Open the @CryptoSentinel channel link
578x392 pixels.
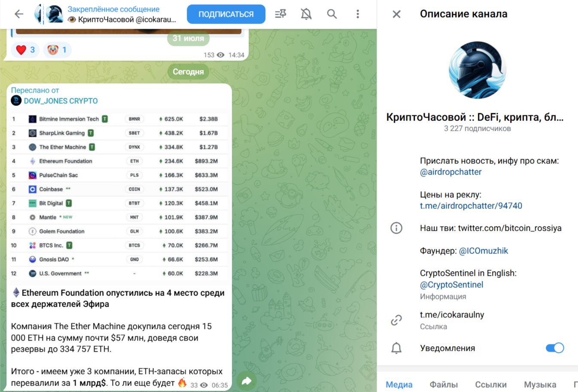(451, 285)
